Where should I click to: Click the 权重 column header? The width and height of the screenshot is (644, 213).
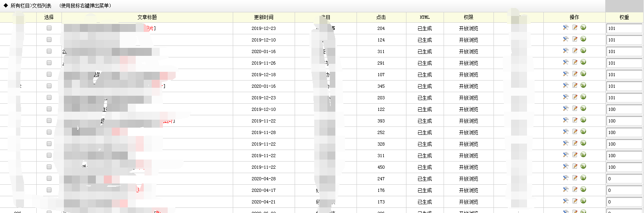coord(624,17)
